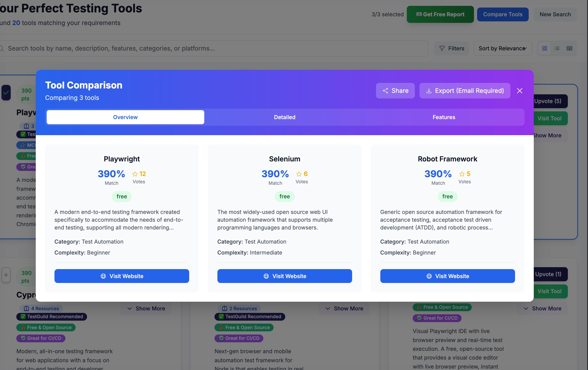Click the grid view layout icon
The height and width of the screenshot is (370, 588).
pyautogui.click(x=544, y=48)
